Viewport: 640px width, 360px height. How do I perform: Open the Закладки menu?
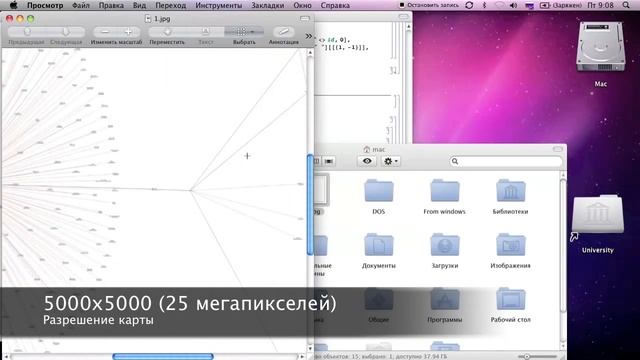[268, 5]
